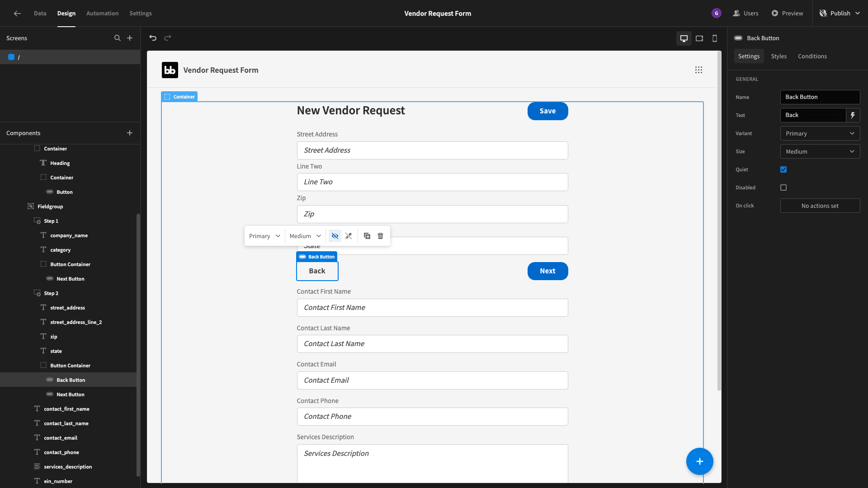Toggle the Quiet checkbox
This screenshot has width=868, height=488.
[783, 169]
